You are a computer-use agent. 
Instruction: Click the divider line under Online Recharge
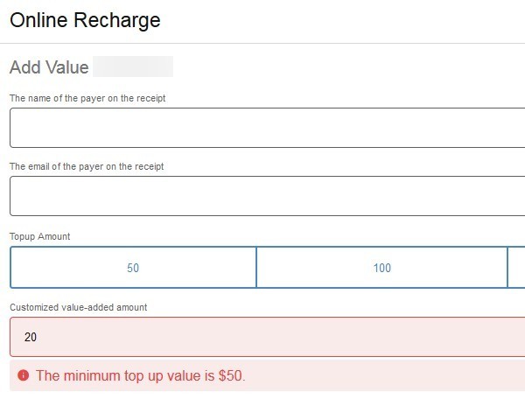click(x=262, y=43)
